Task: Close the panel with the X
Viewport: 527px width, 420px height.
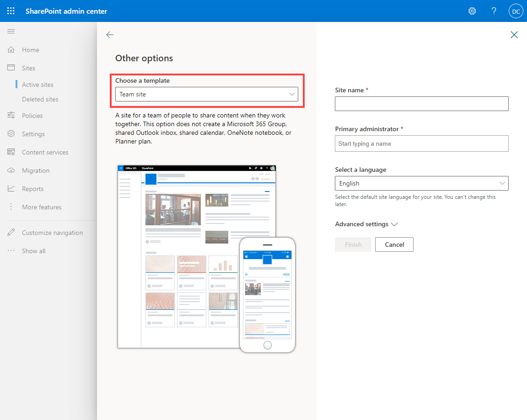Action: pyautogui.click(x=514, y=35)
